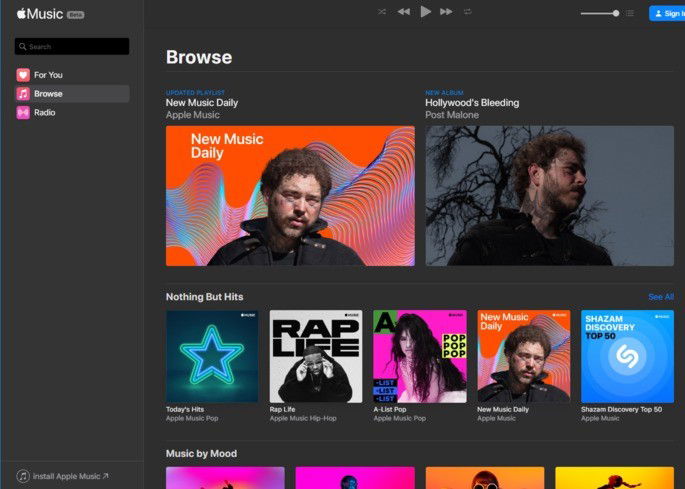Image resolution: width=685 pixels, height=489 pixels.
Task: Open the orange Music by Mood tile
Action: [485, 478]
